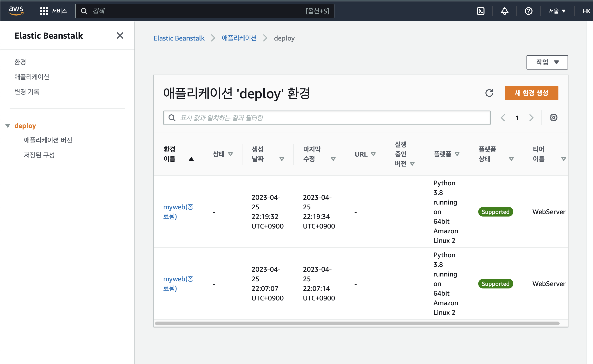Sort by 플랫폼 column
593x364 pixels.
coord(446,154)
